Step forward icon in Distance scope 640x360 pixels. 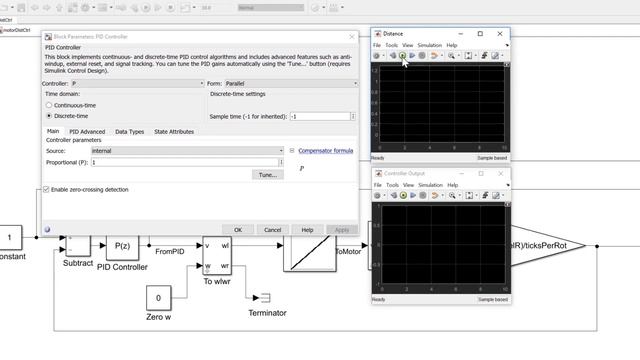tap(412, 56)
